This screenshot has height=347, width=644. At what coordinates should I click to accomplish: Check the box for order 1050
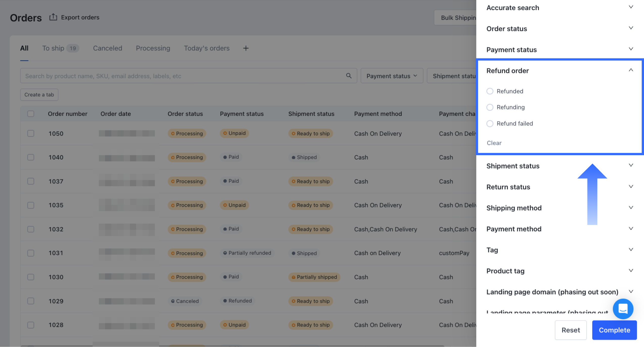(31, 133)
